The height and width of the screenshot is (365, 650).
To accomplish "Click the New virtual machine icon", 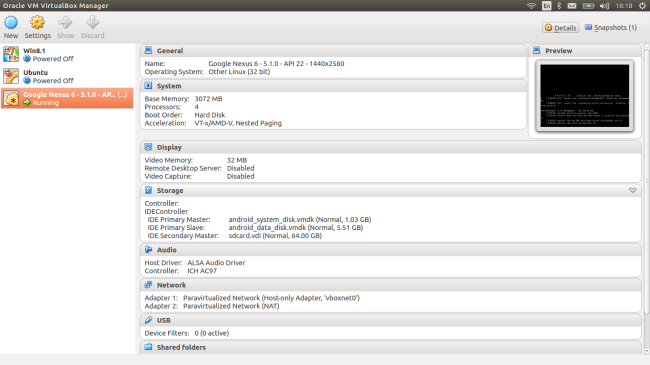I will [x=11, y=22].
